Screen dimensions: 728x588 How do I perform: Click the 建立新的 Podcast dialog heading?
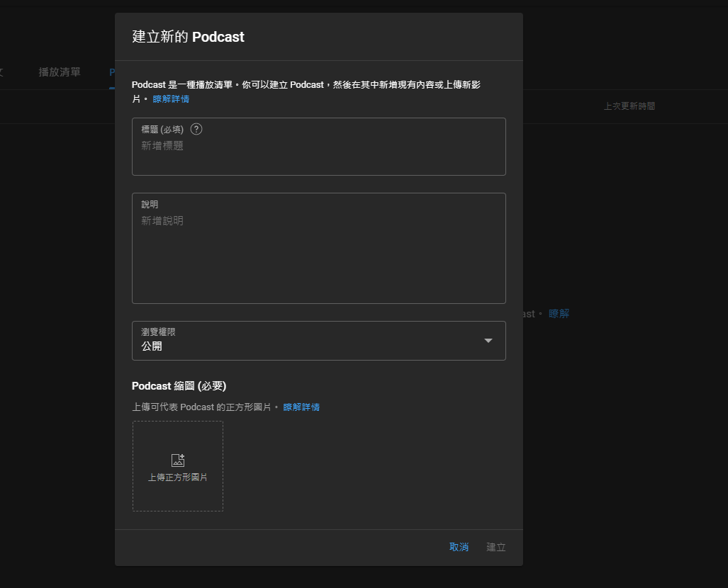click(x=188, y=37)
